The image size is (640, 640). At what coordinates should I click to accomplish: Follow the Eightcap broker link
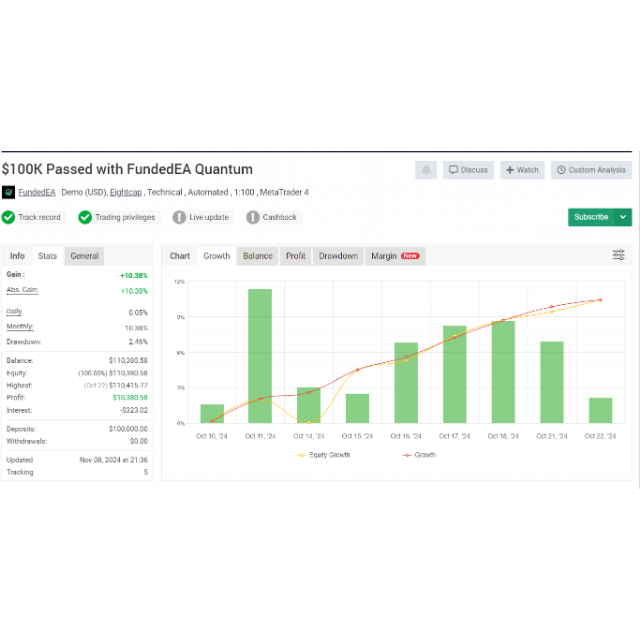click(x=125, y=192)
